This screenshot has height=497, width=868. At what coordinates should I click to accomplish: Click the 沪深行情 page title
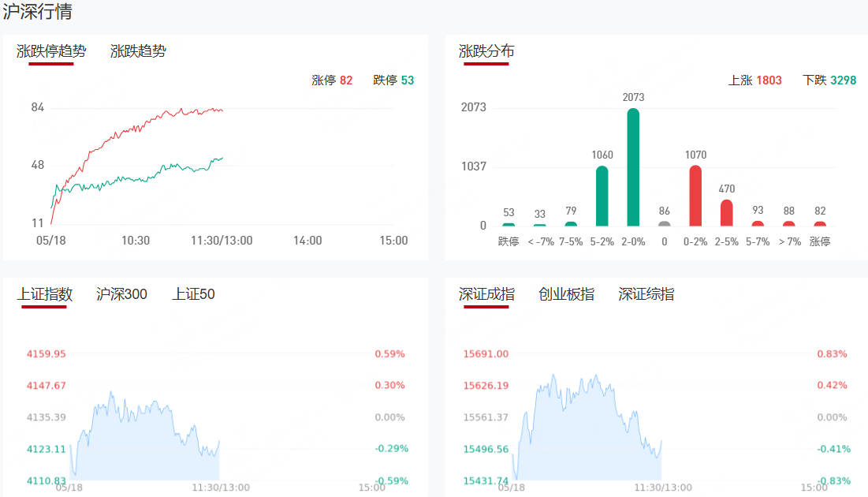point(37,12)
